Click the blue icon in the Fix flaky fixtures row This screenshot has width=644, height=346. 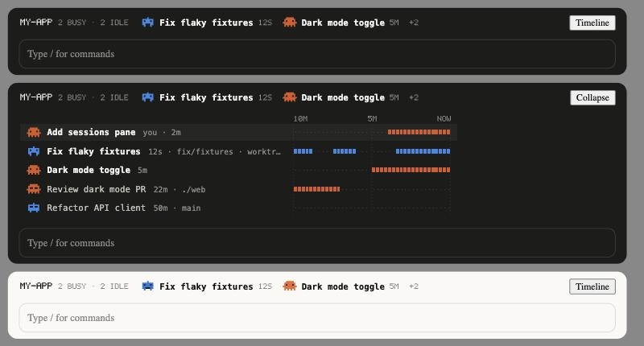coord(34,151)
